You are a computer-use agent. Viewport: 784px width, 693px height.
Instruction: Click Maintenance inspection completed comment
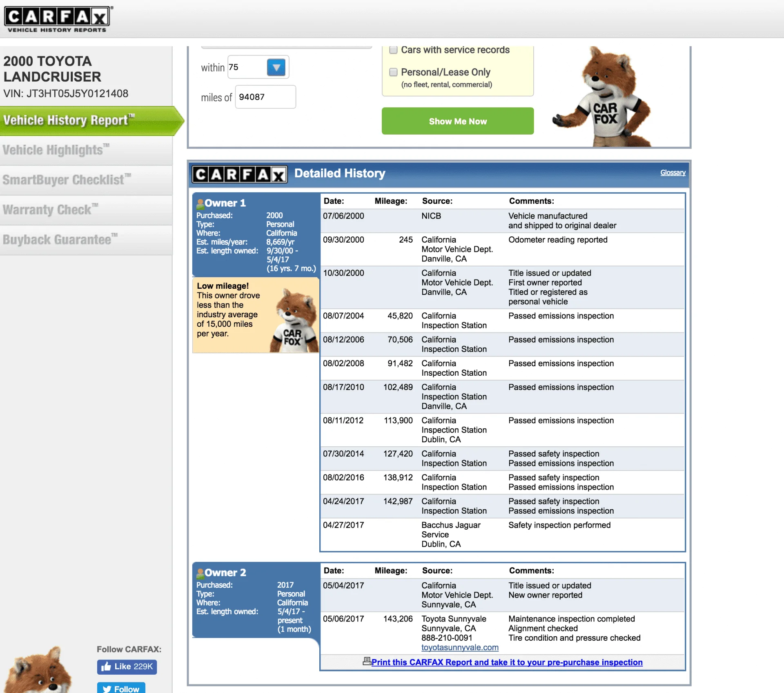[x=572, y=619]
